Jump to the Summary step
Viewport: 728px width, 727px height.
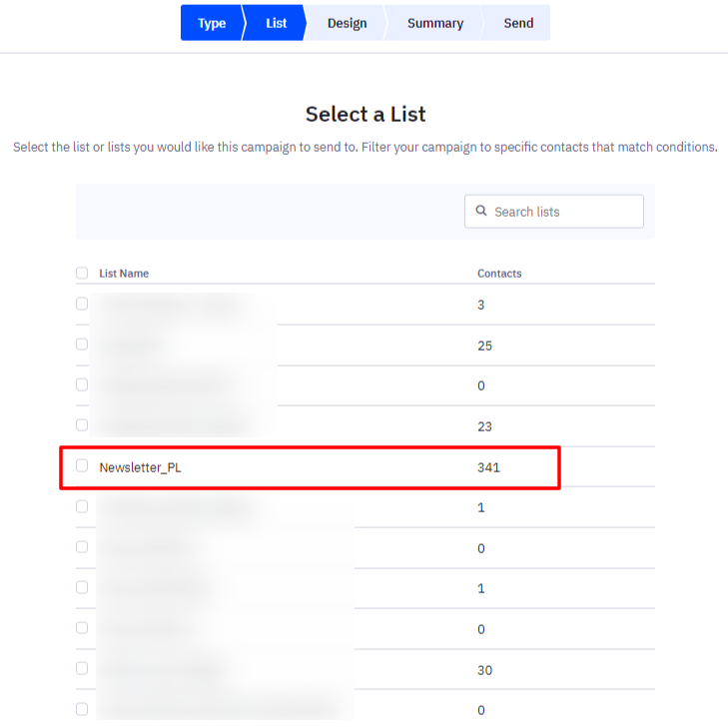pos(435,23)
